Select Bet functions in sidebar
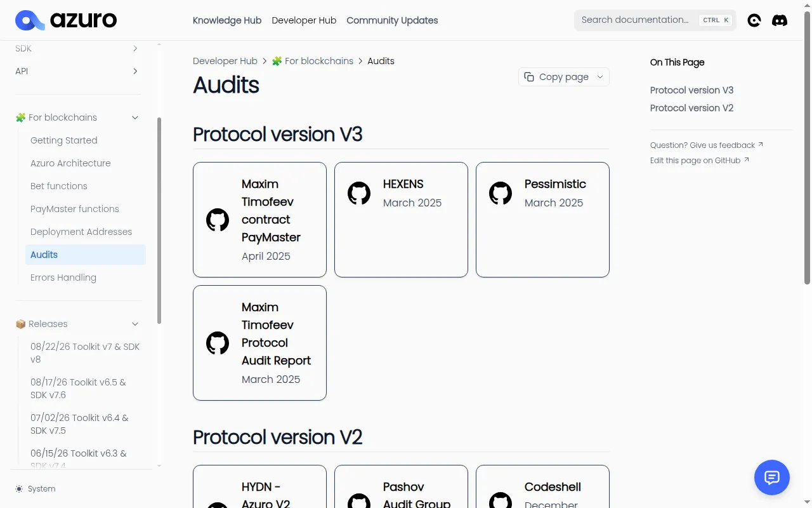This screenshot has height=508, width=812. coord(86,186)
